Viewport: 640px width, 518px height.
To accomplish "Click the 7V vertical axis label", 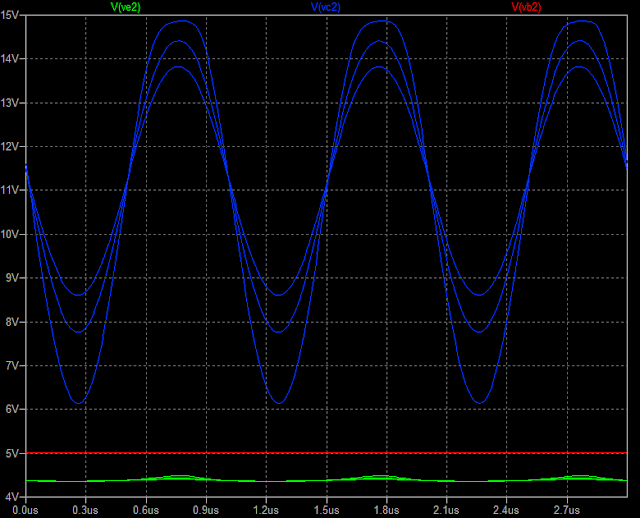I will coord(12,366).
